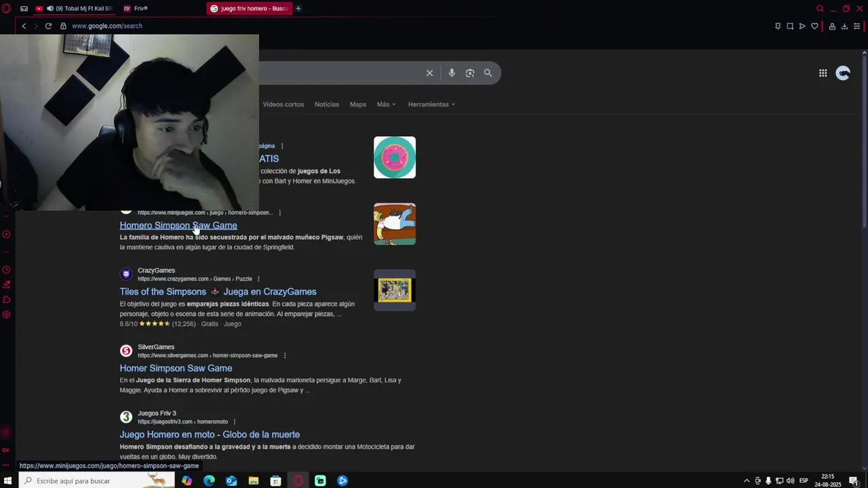Focus the address bar URL
Image resolution: width=868 pixels, height=488 pixels.
tap(107, 26)
